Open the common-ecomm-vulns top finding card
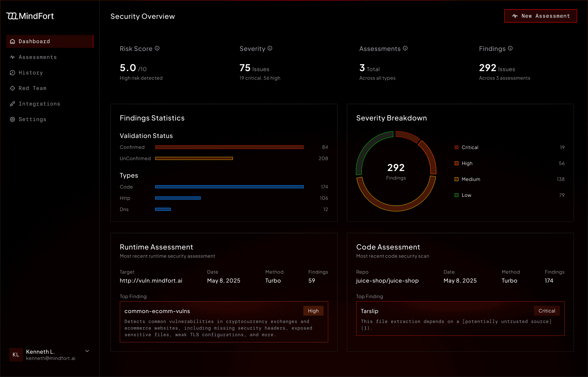Screen dimensions: 588x377 (224, 322)
